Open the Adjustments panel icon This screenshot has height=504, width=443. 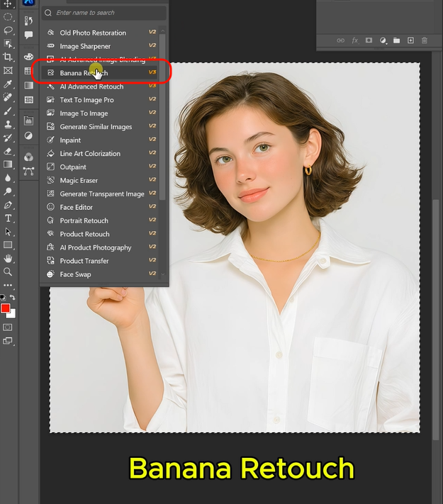[x=28, y=135]
